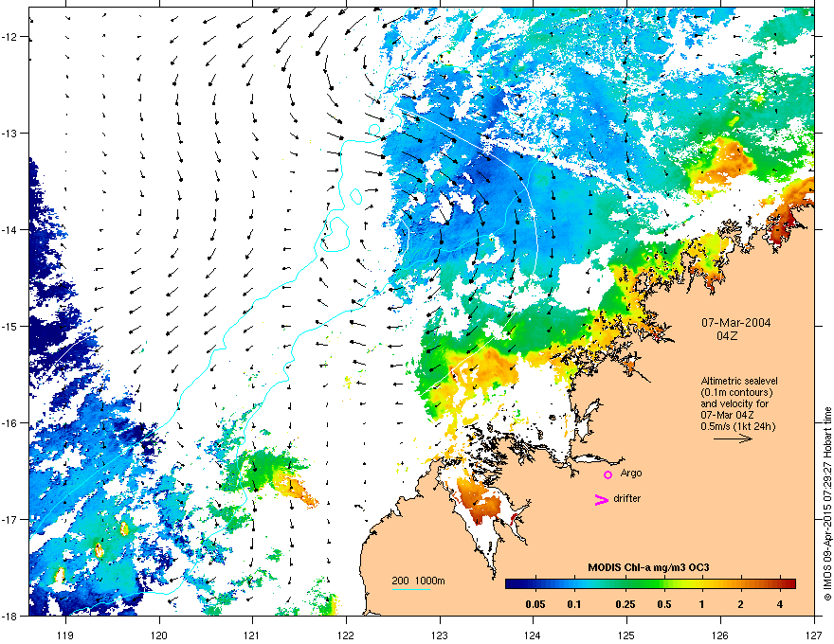Select the date text 07-Mar-2004
Screen dimensions: 834x644
click(735, 323)
